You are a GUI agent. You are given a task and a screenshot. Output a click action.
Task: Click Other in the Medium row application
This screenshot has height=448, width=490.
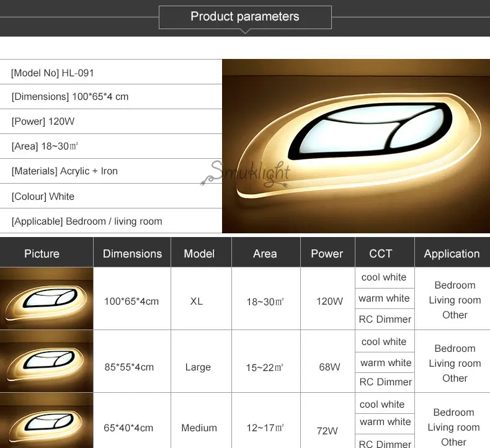[454, 442]
